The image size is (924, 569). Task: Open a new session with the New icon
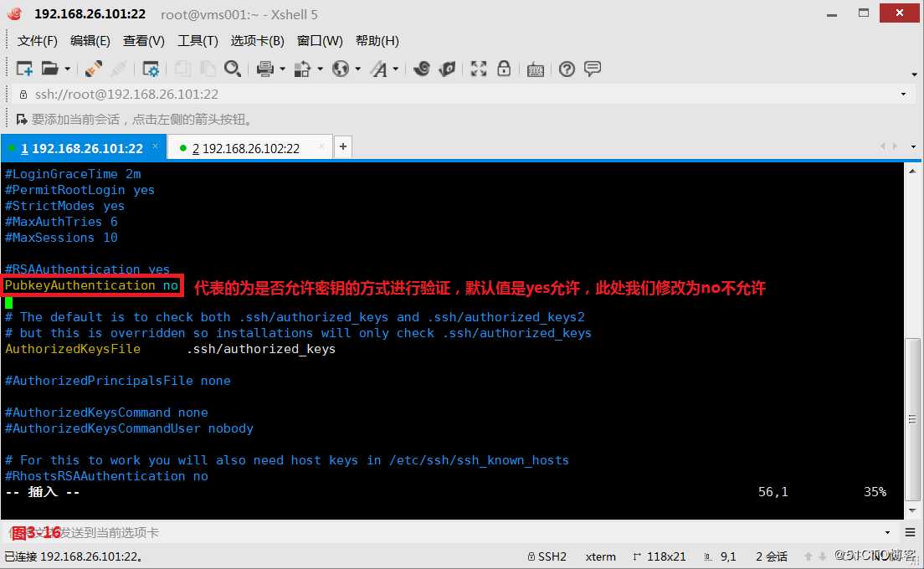[x=23, y=68]
